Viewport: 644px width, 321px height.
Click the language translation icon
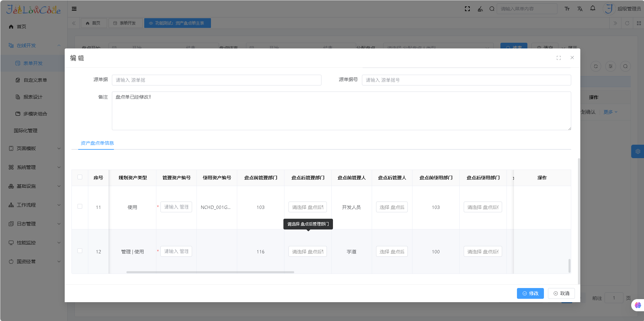[x=580, y=9]
